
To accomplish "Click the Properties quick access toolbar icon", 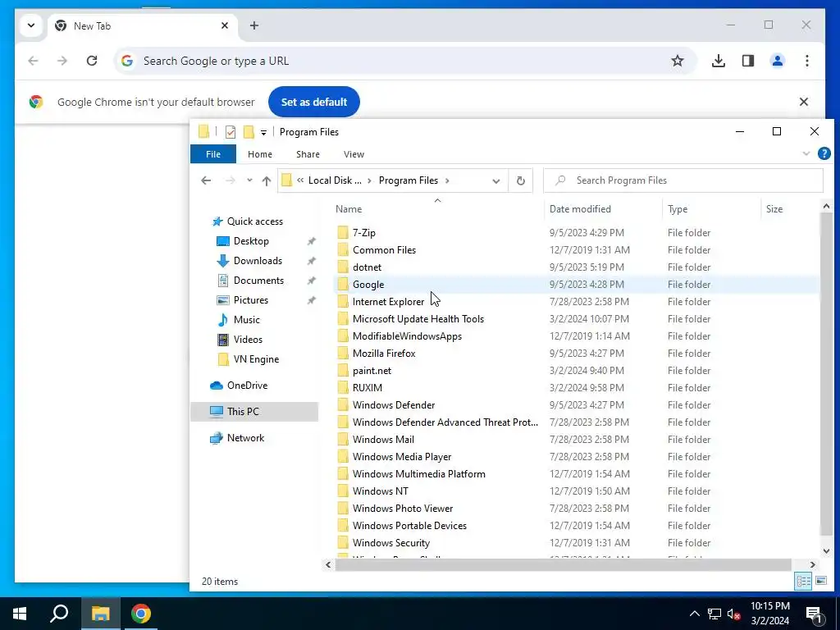I will [231, 132].
